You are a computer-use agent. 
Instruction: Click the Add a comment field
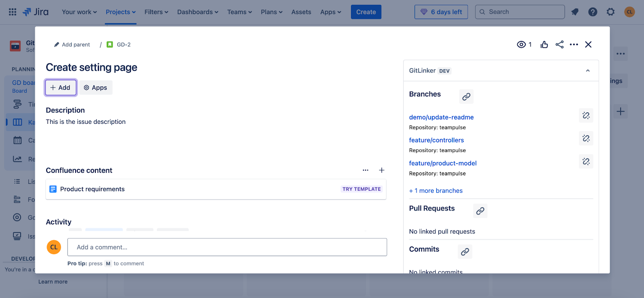tap(227, 247)
